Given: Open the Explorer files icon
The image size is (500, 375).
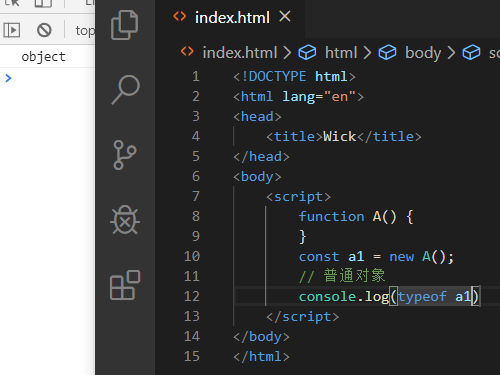Looking at the screenshot, I should tap(125, 25).
